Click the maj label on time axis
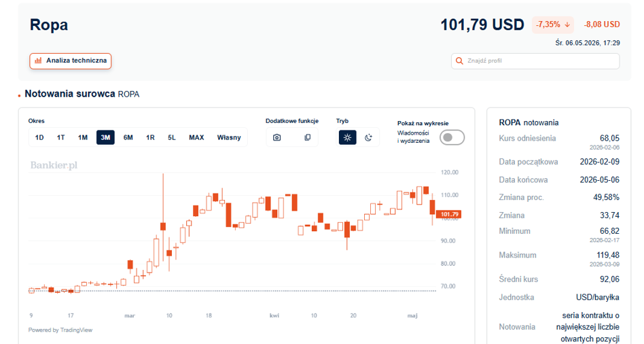This screenshot has height=344, width=644. coord(412,315)
